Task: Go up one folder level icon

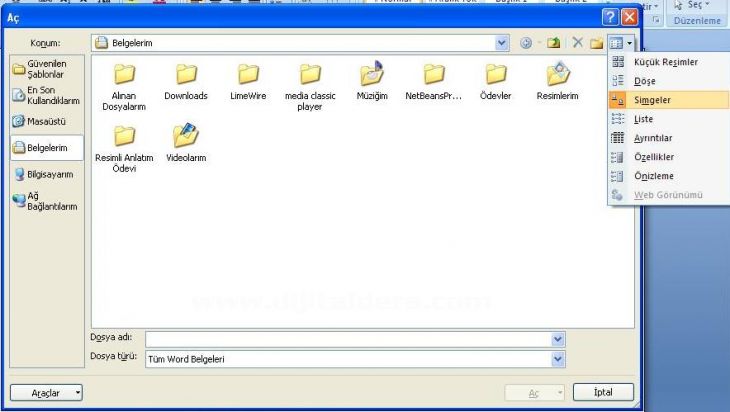Action: coord(554,43)
